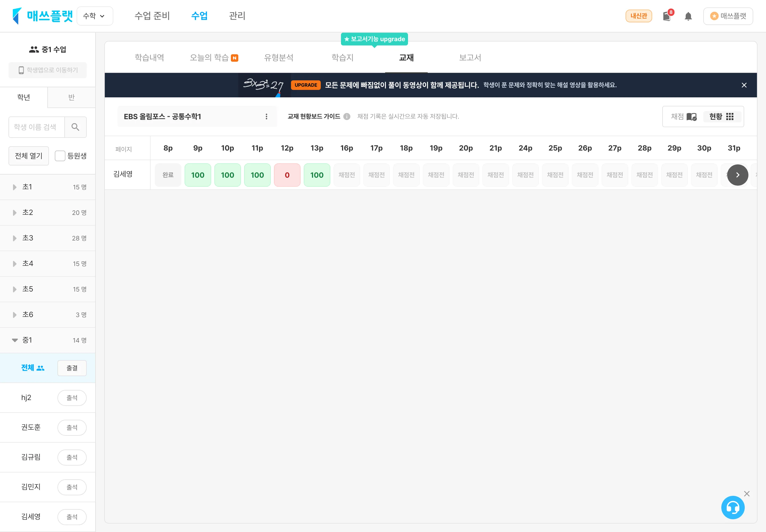This screenshot has height=532, width=766.
Task: Click the 출결 button
Action: [x=72, y=368]
